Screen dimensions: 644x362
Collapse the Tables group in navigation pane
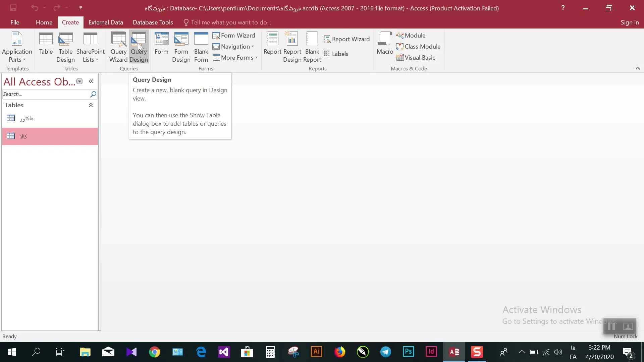(x=91, y=105)
